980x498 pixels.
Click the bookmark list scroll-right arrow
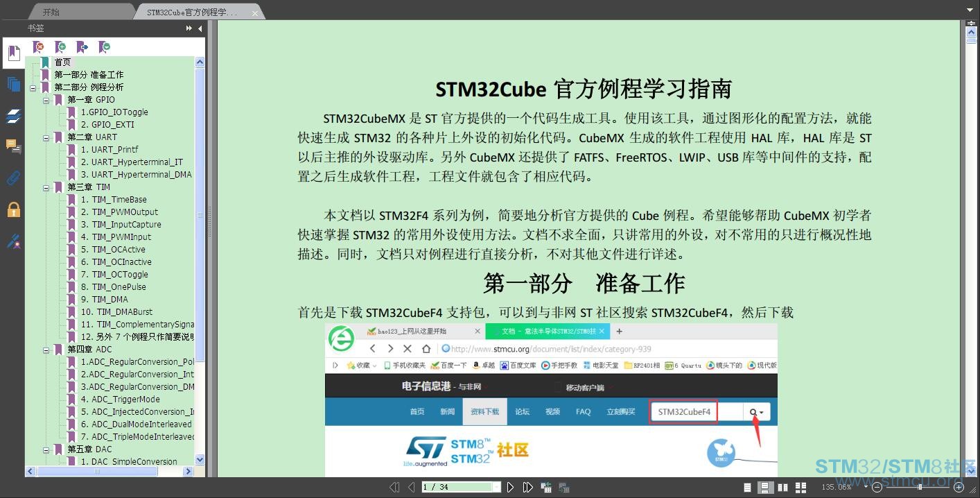pos(189,472)
